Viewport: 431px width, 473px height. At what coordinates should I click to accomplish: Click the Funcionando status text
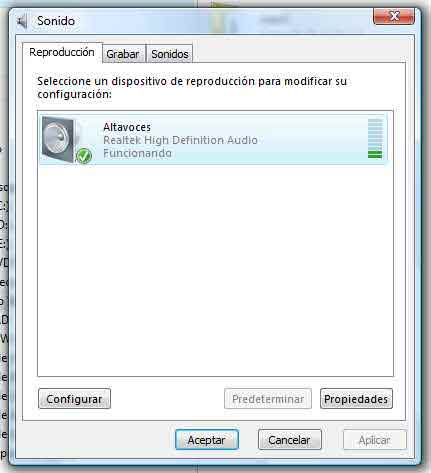[137, 153]
